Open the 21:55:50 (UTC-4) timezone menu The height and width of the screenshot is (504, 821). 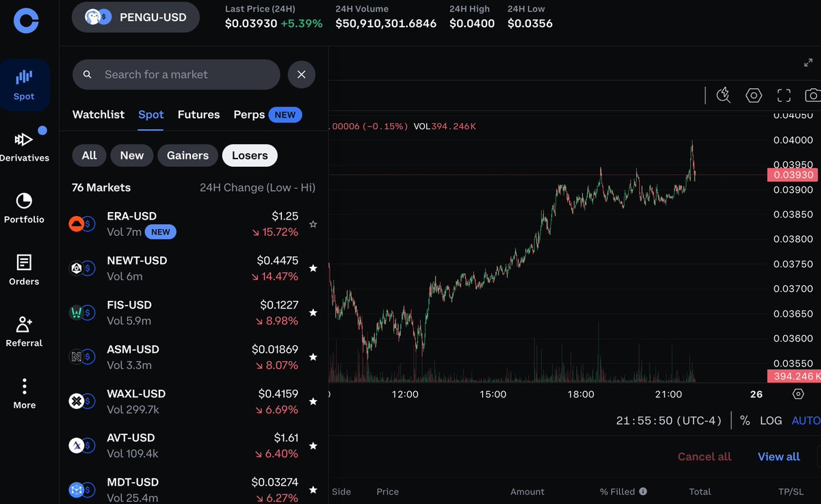tap(669, 421)
